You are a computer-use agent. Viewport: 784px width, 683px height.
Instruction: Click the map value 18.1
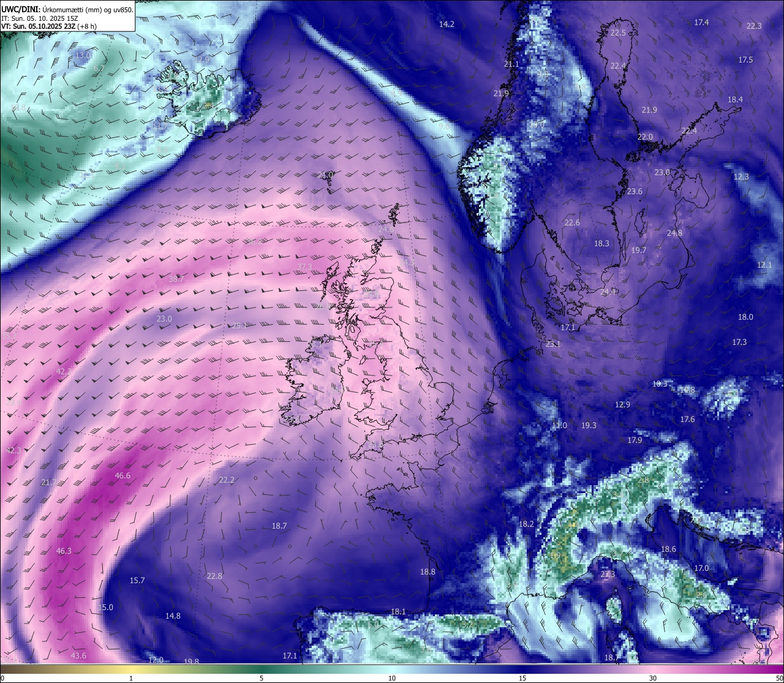(398, 612)
